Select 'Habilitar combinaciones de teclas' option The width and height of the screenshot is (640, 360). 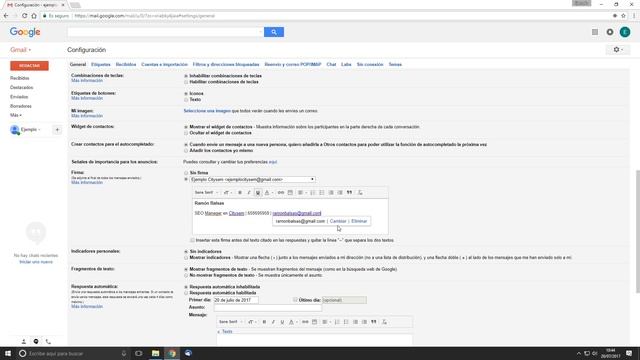tap(186, 82)
